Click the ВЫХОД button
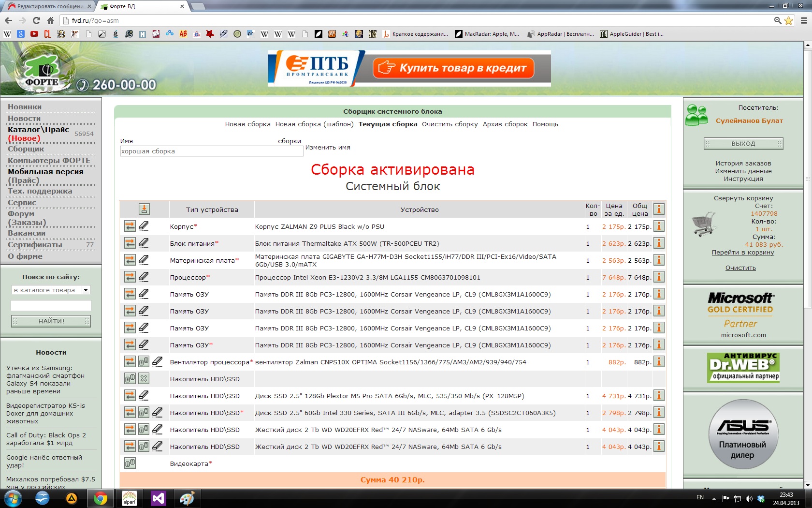Image resolution: width=812 pixels, height=508 pixels. pyautogui.click(x=743, y=144)
